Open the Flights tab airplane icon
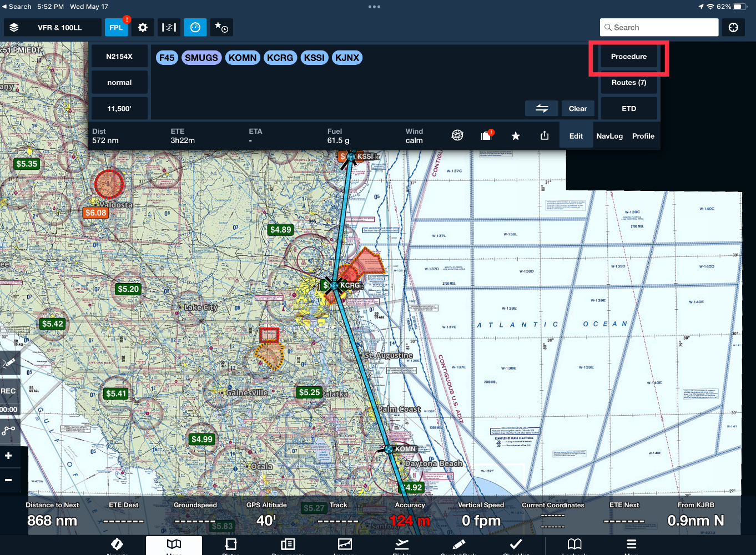 click(x=402, y=546)
